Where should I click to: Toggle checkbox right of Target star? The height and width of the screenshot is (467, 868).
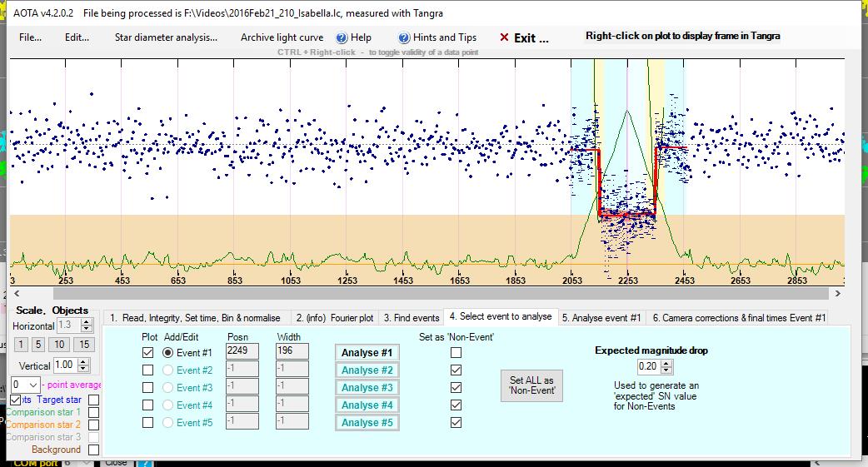(94, 400)
